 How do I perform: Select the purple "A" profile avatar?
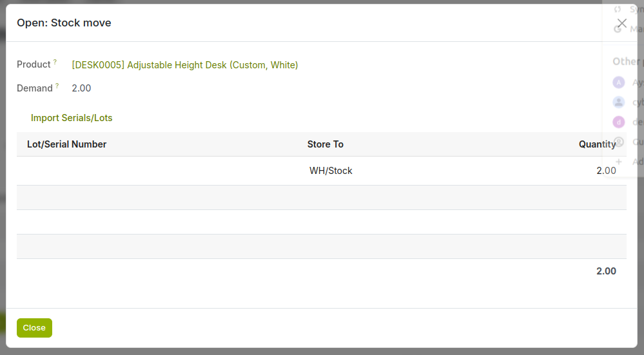pyautogui.click(x=619, y=82)
